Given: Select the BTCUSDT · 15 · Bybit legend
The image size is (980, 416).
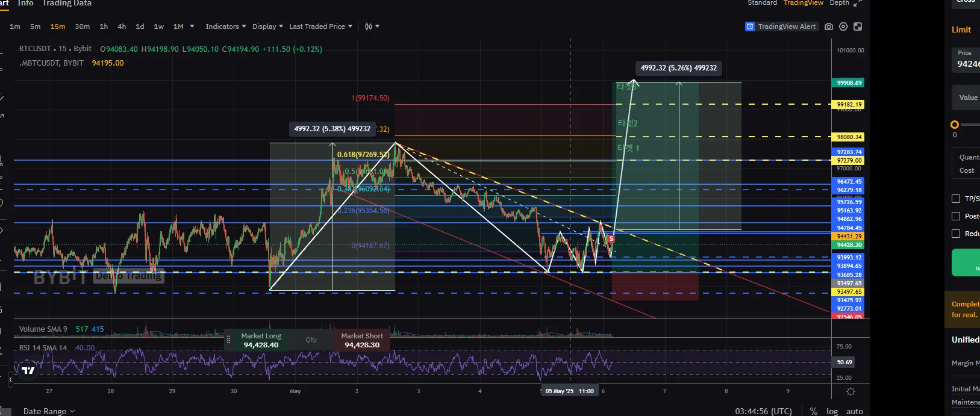Looking at the screenshot, I should 55,49.
